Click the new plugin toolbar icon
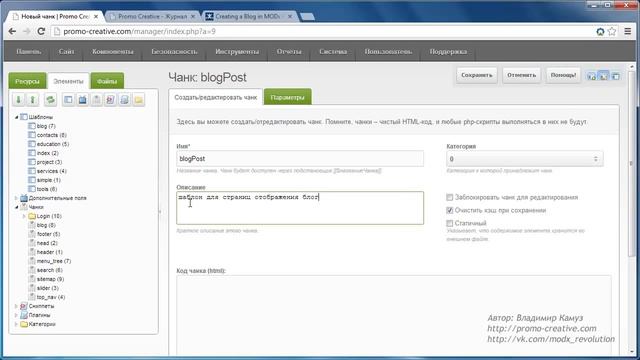The width and height of the screenshot is (640, 360). click(x=124, y=99)
